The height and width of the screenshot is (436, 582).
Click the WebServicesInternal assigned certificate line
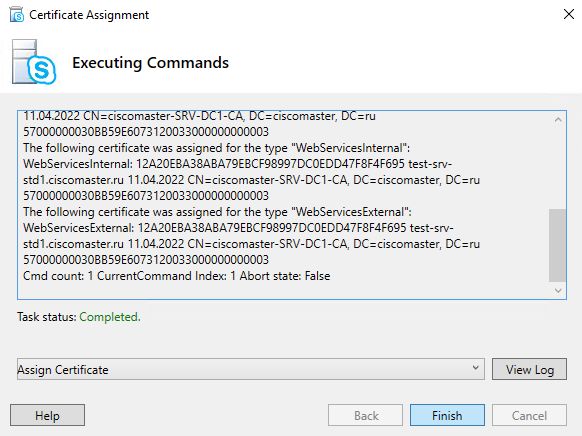coord(217,148)
